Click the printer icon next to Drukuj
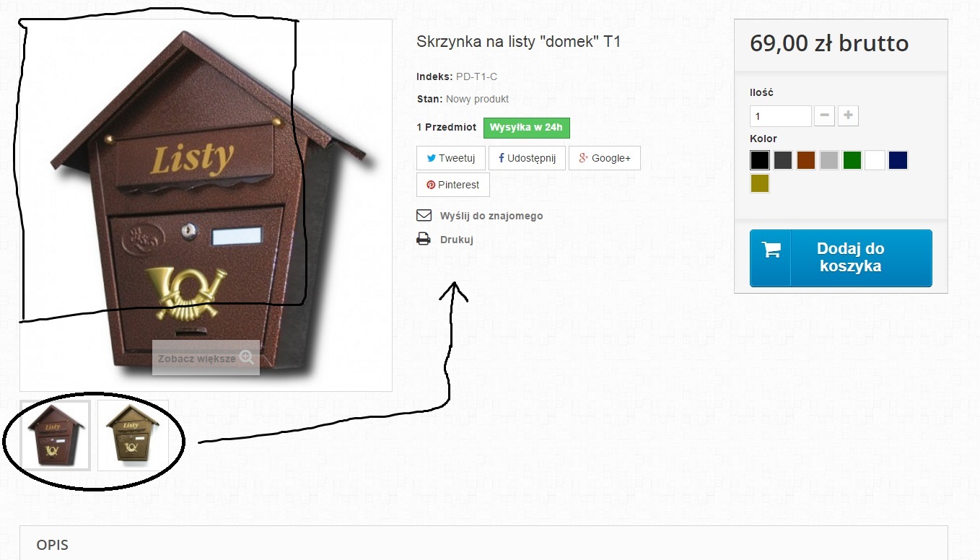Screen dimensions: 980x560 point(424,240)
